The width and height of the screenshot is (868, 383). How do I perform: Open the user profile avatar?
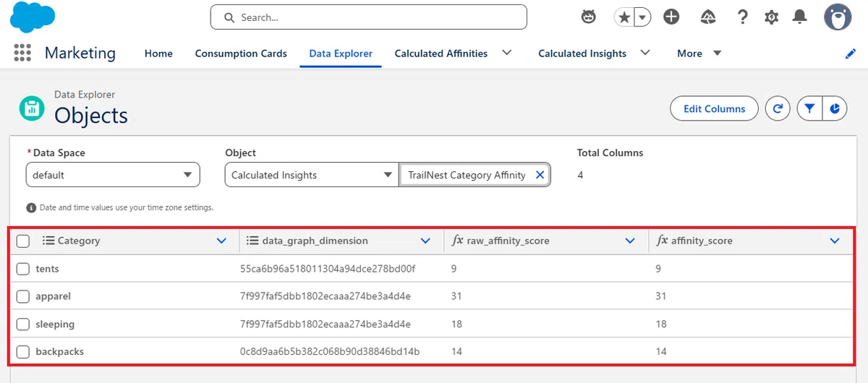[838, 17]
